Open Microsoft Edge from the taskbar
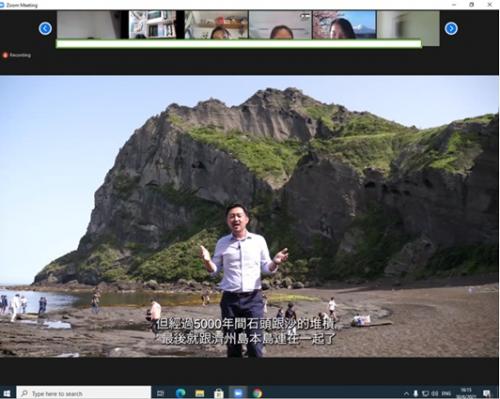Screen dimensions: 500x399 click(181, 393)
